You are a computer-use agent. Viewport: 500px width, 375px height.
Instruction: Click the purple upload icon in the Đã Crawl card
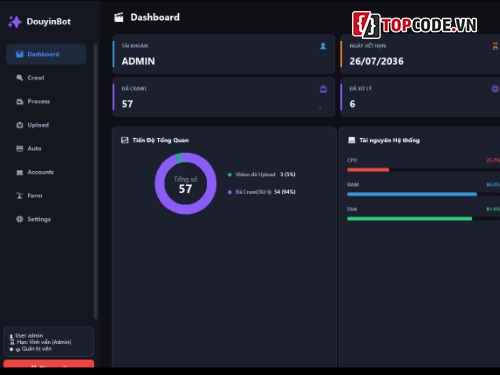(x=323, y=89)
